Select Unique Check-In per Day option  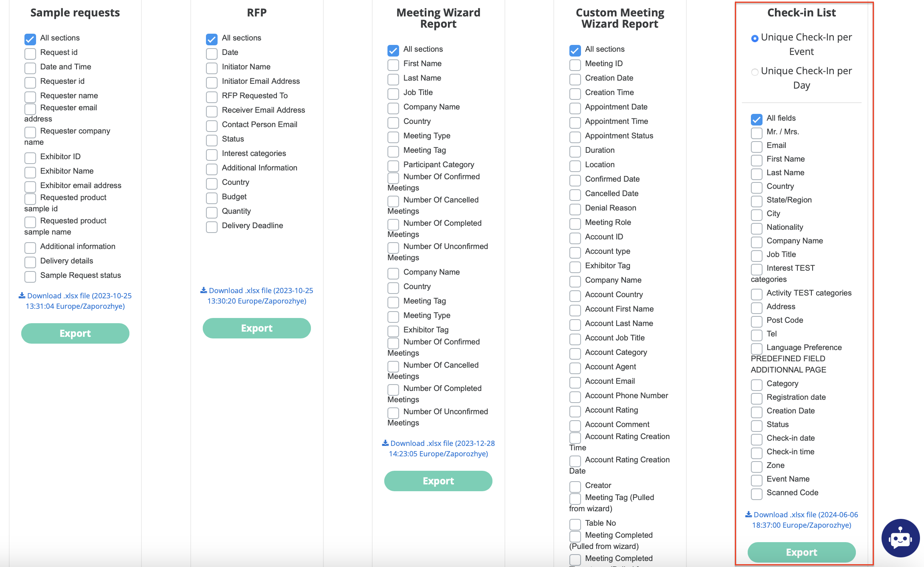[755, 72]
